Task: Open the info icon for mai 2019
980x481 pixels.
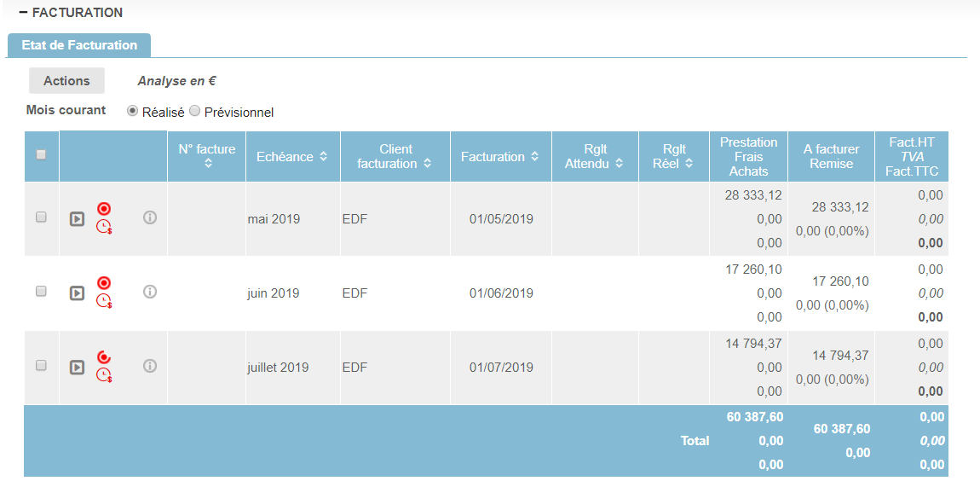Action: (x=150, y=217)
